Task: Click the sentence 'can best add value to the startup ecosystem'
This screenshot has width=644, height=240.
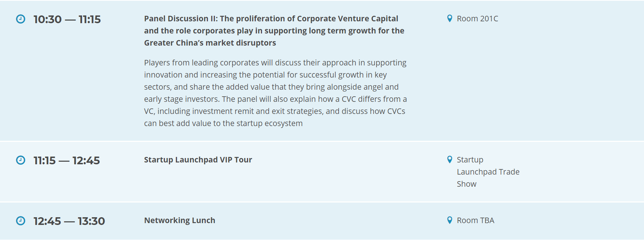Action: (x=223, y=123)
